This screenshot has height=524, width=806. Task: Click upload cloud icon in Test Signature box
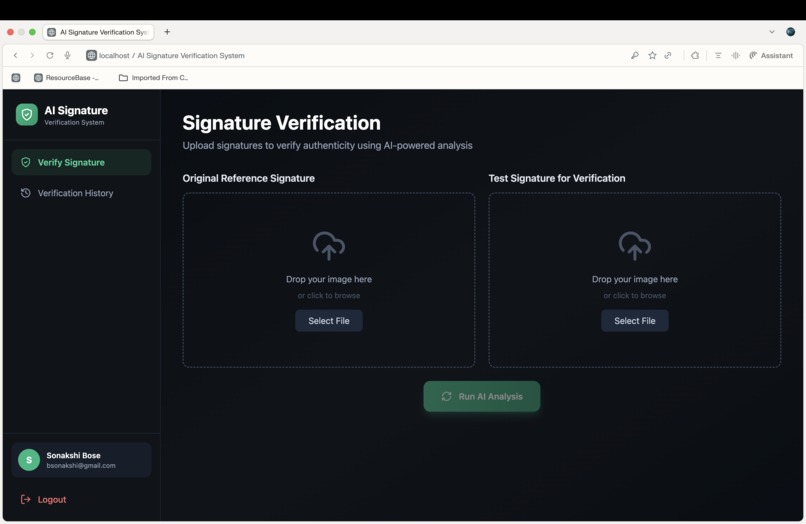[x=635, y=246]
